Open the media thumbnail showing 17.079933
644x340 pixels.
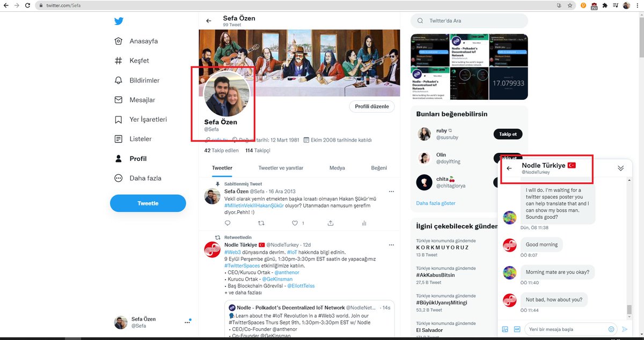pyautogui.click(x=508, y=83)
